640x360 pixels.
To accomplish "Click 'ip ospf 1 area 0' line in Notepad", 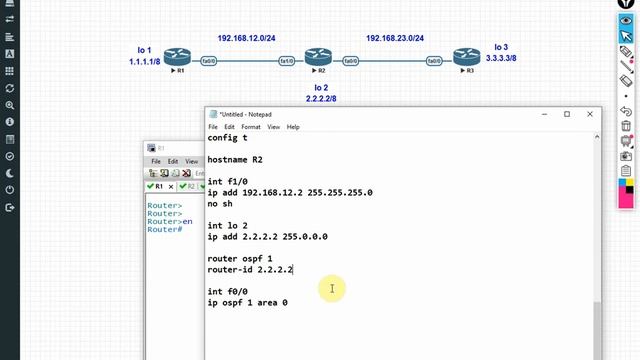I will [x=247, y=302].
